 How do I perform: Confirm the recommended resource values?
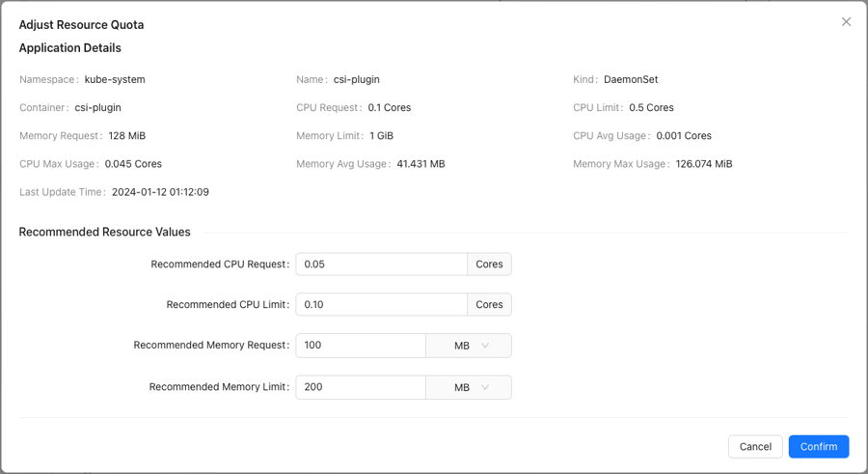coord(819,446)
